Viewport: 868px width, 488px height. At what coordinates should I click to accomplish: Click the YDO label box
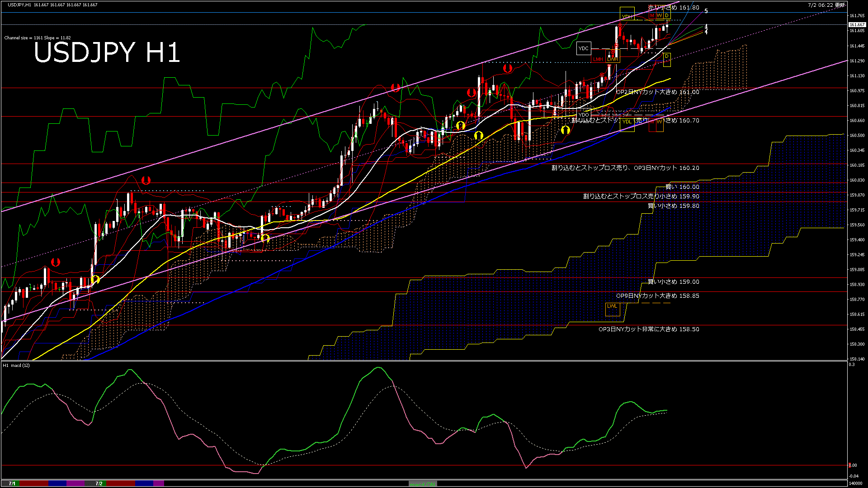tap(584, 115)
